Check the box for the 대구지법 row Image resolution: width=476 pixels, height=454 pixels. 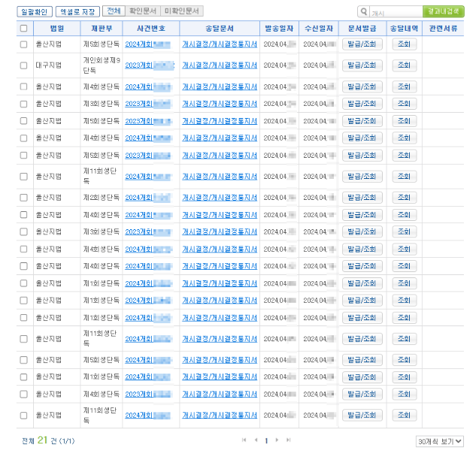coord(23,65)
